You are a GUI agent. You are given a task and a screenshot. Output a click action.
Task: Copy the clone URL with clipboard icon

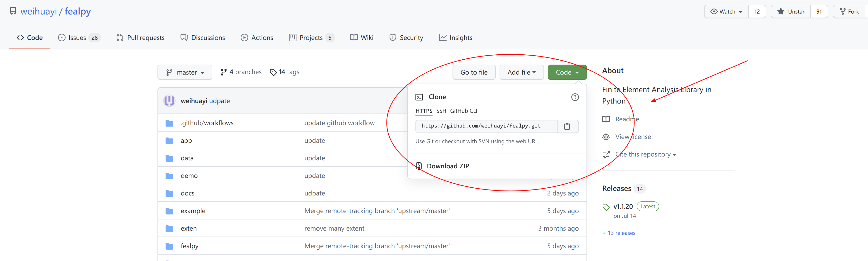coord(568,126)
